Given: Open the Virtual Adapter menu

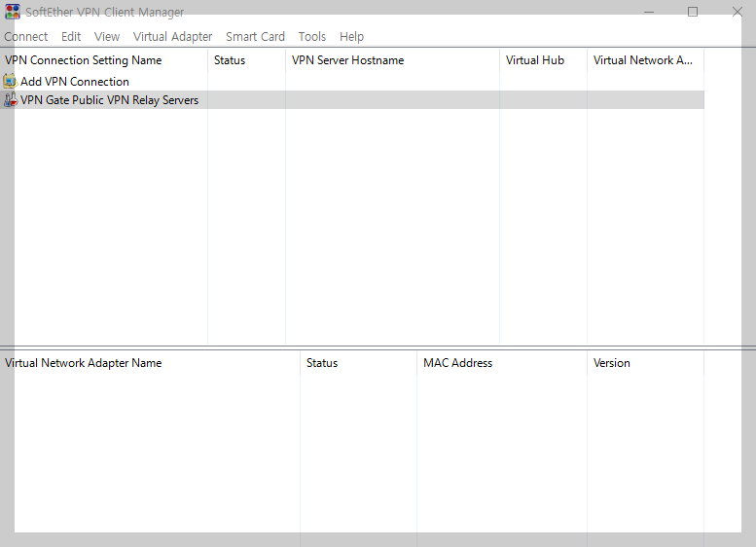Looking at the screenshot, I should pyautogui.click(x=172, y=37).
